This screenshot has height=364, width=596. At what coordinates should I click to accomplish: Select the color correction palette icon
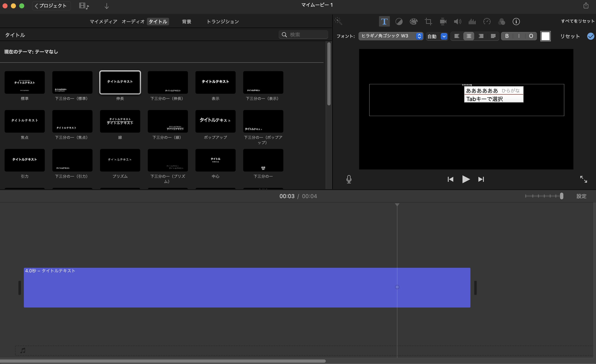coord(413,22)
